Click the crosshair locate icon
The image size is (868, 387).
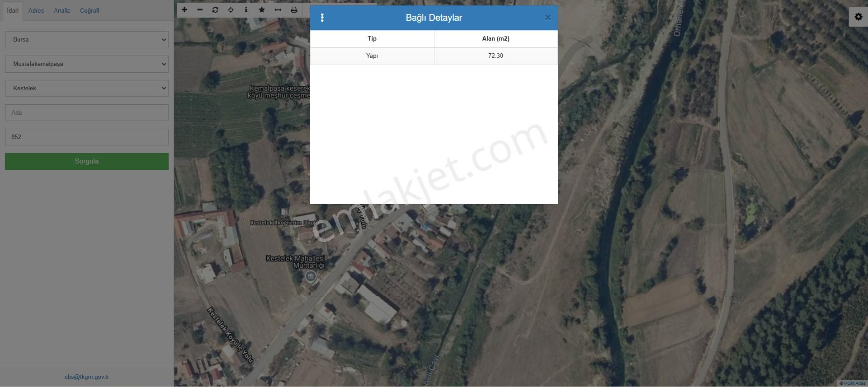(x=231, y=9)
